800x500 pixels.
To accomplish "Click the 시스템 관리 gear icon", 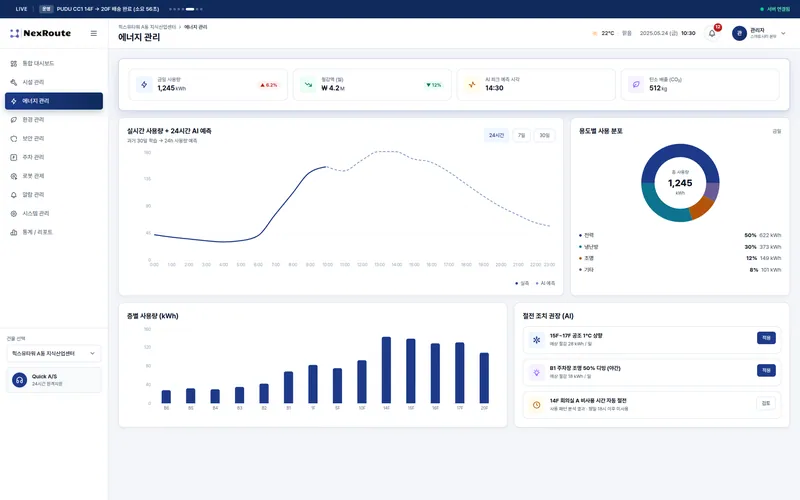I will pos(14,214).
